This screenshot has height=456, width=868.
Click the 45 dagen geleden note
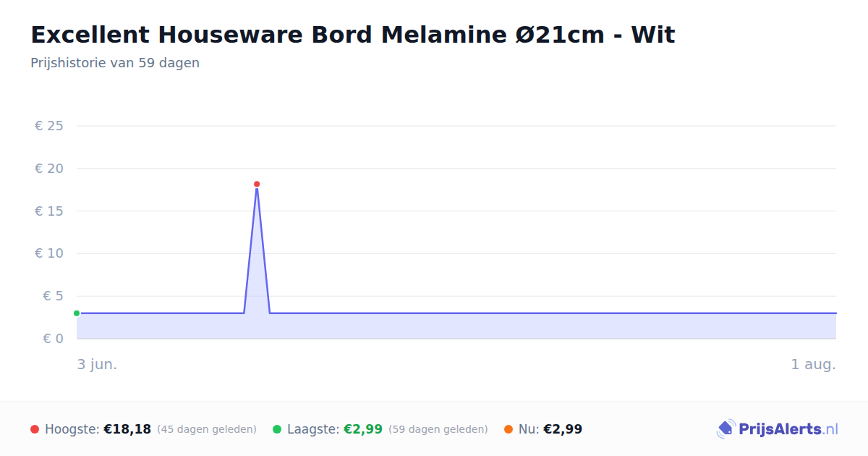coord(207,429)
